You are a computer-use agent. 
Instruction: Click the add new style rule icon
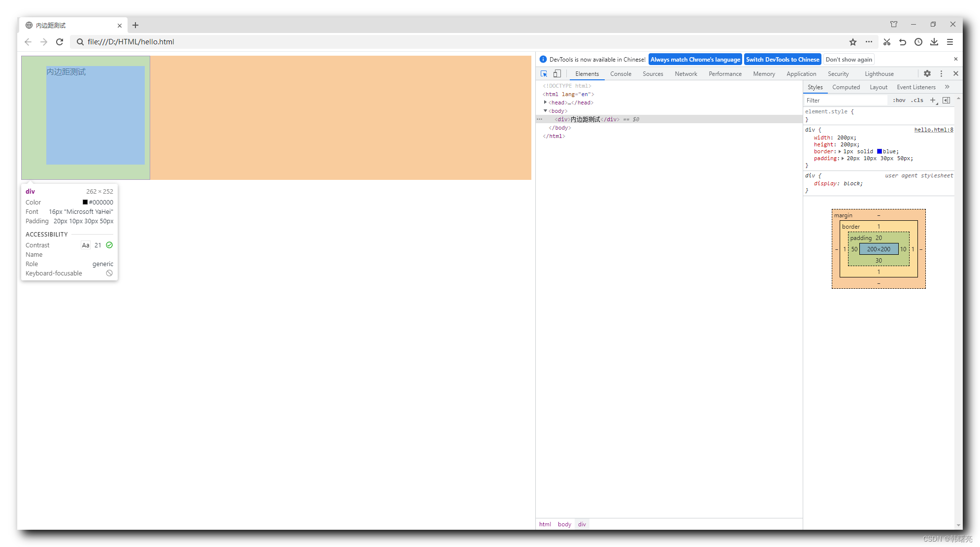pyautogui.click(x=933, y=100)
